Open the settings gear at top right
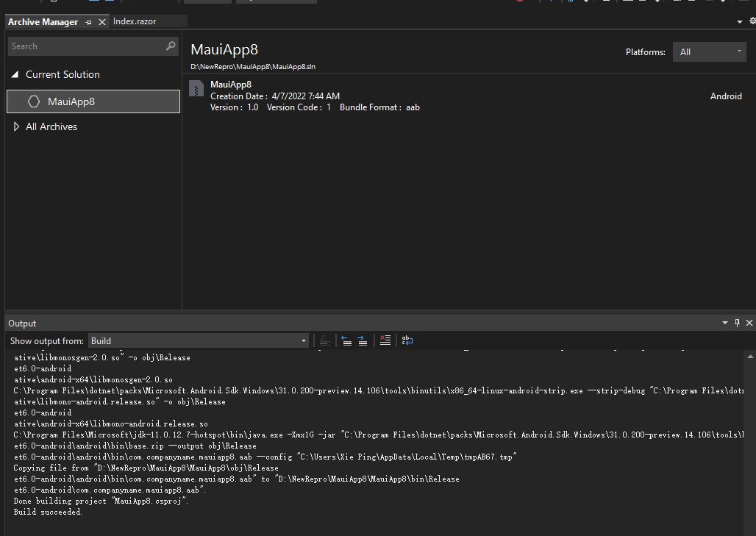This screenshot has height=536, width=756. coord(751,22)
